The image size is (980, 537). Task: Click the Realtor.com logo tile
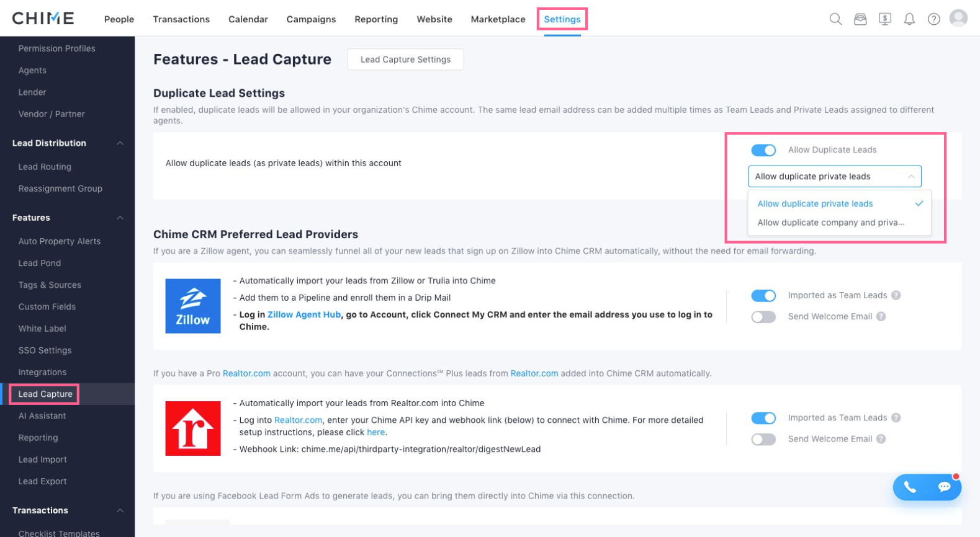pyautogui.click(x=193, y=428)
